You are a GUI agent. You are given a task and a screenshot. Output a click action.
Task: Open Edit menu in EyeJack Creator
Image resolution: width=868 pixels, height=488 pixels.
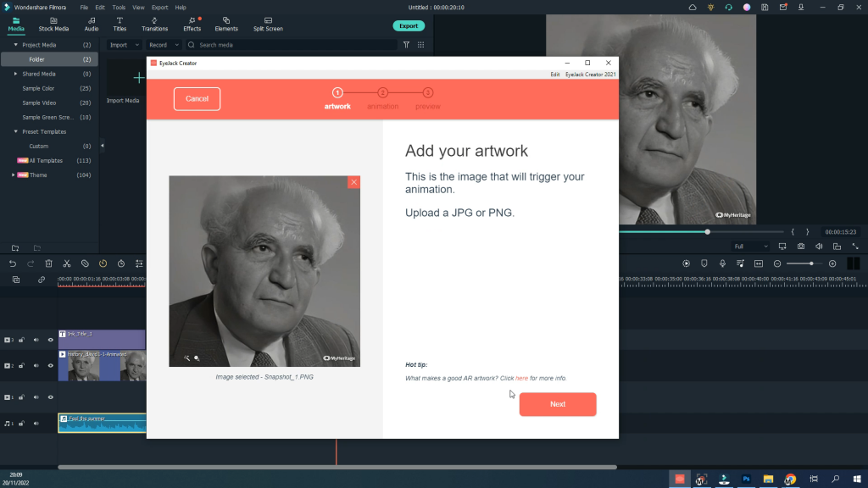point(554,75)
